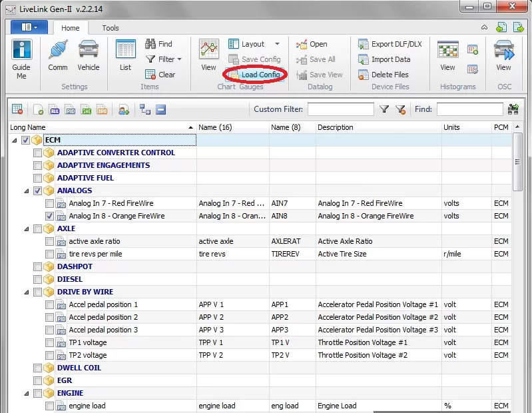532x413 pixels.
Task: Click Find binoculars icon in ribbon
Action: (150, 44)
